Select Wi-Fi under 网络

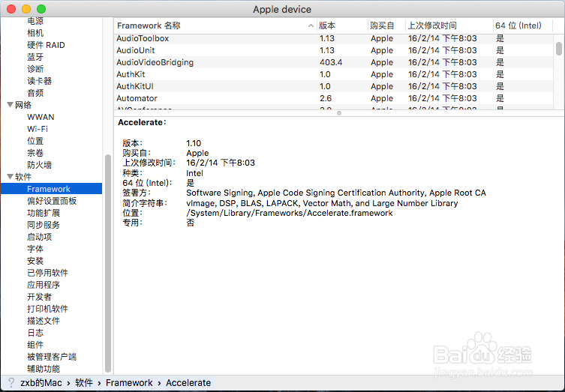(x=38, y=129)
